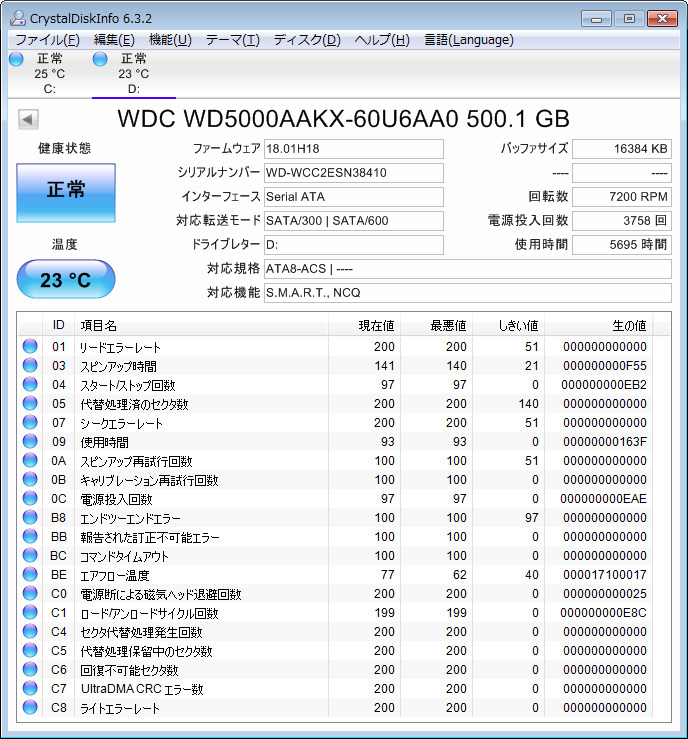Viewport: 688px width, 739px height.
Task: Click status orb for ID 09 使用時間
Action: (x=30, y=442)
